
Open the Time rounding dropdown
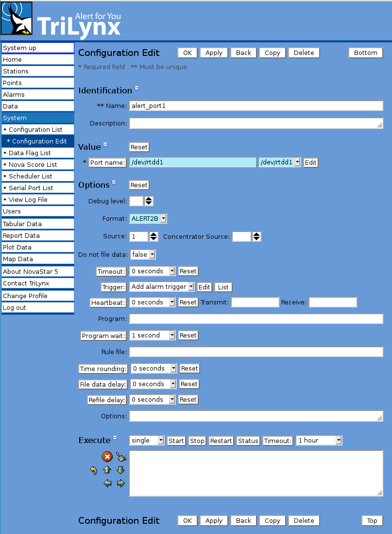click(x=153, y=368)
